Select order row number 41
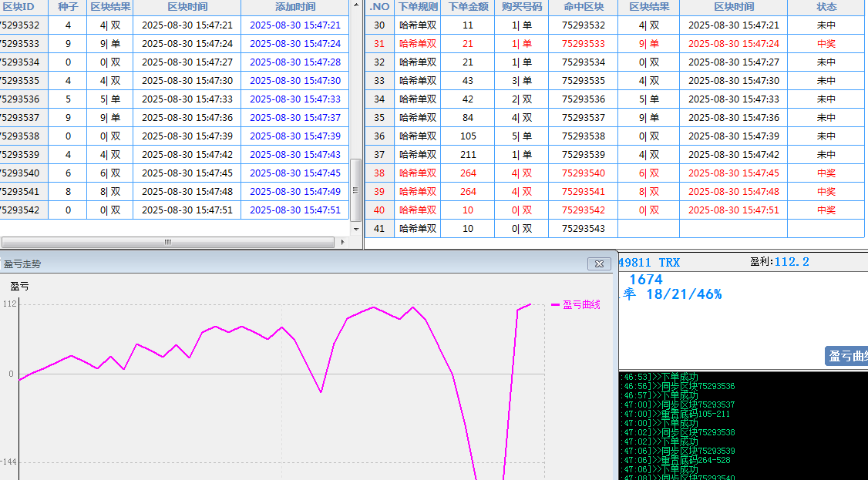Viewport: 868px width, 480px height. (378, 228)
